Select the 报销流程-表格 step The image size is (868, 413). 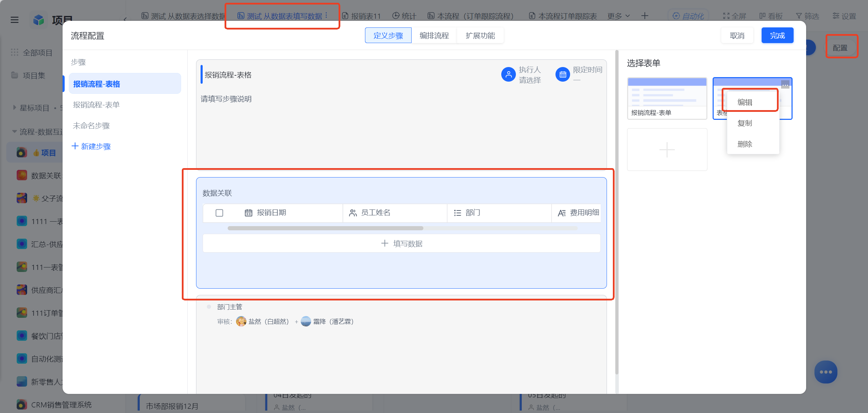coord(125,84)
